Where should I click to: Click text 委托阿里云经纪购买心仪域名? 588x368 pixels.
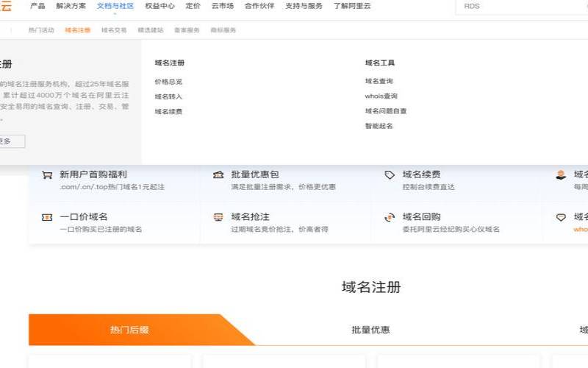click(451, 230)
